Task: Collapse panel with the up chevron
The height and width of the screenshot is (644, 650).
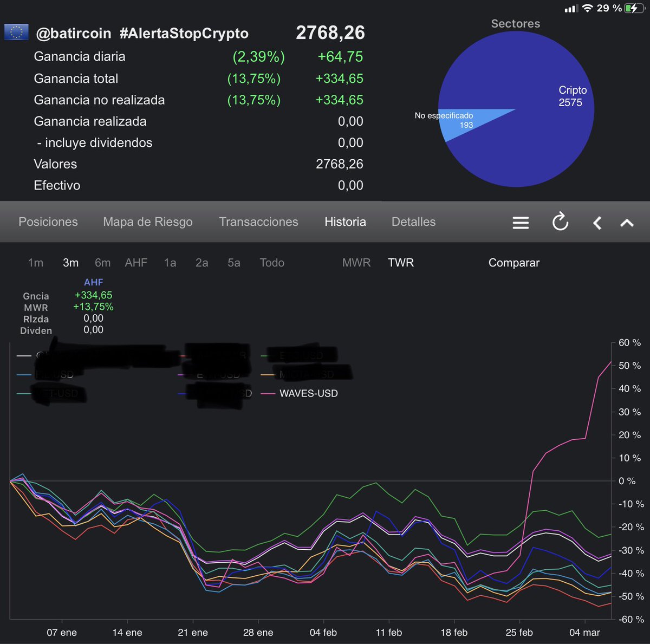Action: [x=627, y=223]
